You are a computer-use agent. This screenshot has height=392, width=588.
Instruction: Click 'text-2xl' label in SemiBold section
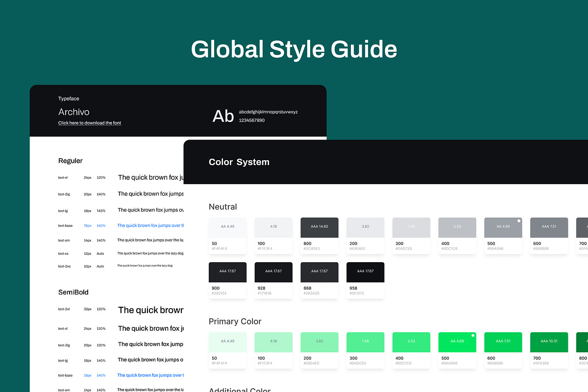click(x=64, y=309)
